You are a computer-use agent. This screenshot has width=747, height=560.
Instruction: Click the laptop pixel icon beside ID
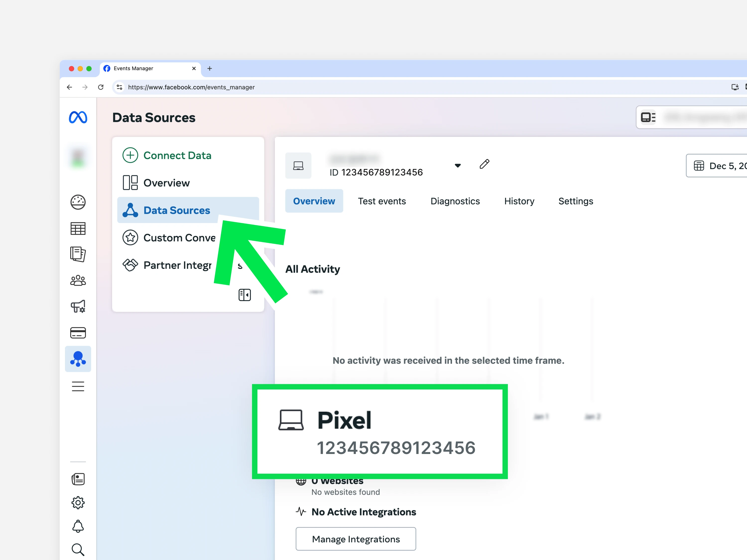click(x=298, y=166)
